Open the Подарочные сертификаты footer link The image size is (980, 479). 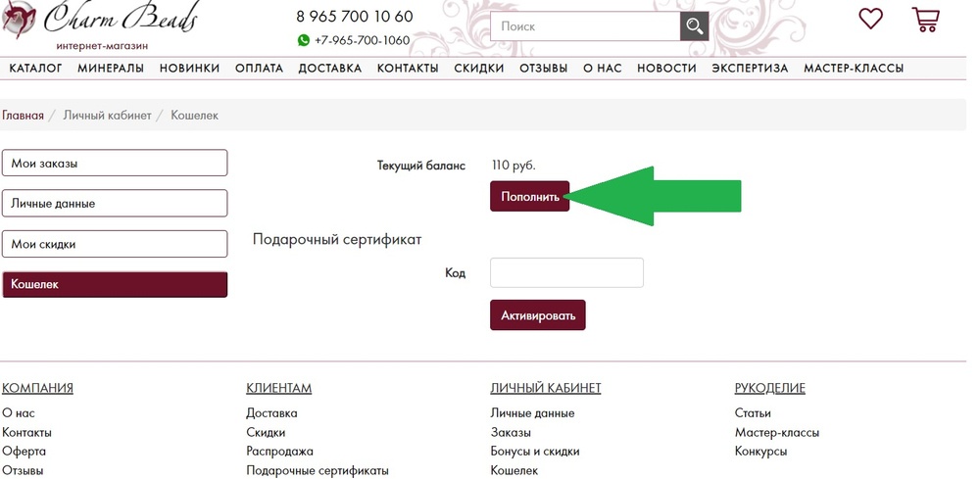tap(318, 470)
